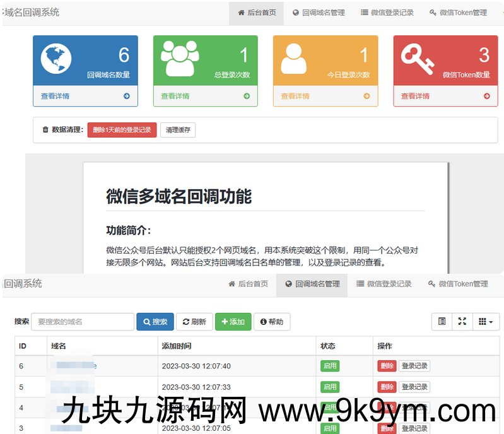Image resolution: width=504 pixels, height=434 pixels.
Task: Open the 帮助 help button
Action: (x=272, y=322)
